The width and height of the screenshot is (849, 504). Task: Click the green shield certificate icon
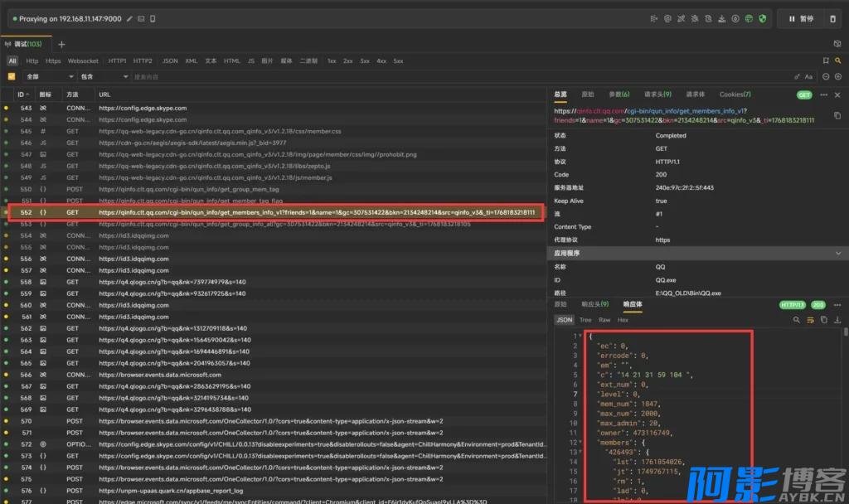point(762,18)
